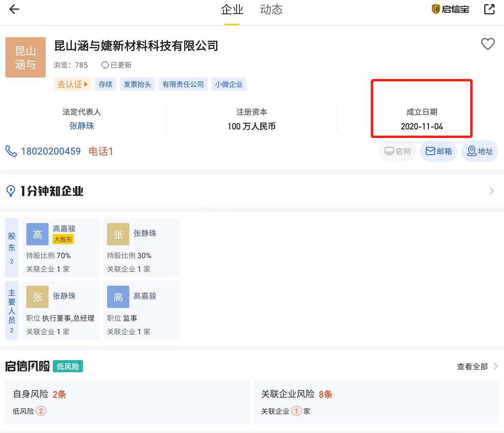Call the number 18020200459
The width and height of the screenshot is (504, 433).
click(x=51, y=151)
